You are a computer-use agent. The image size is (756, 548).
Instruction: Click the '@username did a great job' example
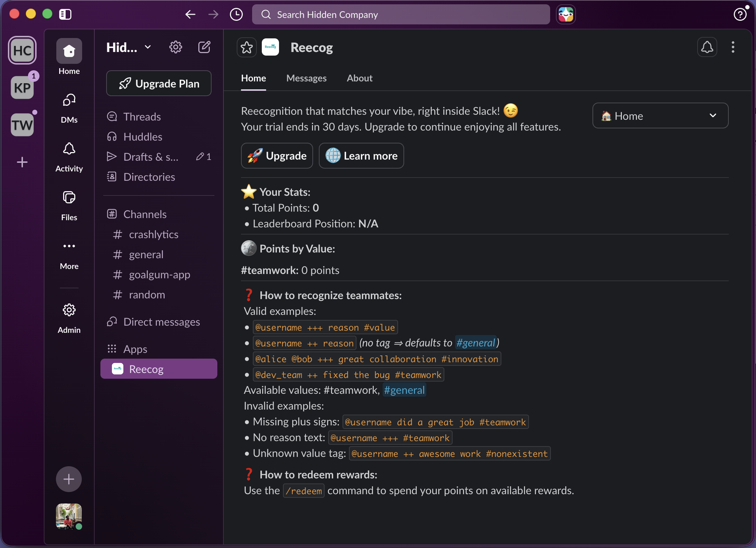tap(435, 422)
